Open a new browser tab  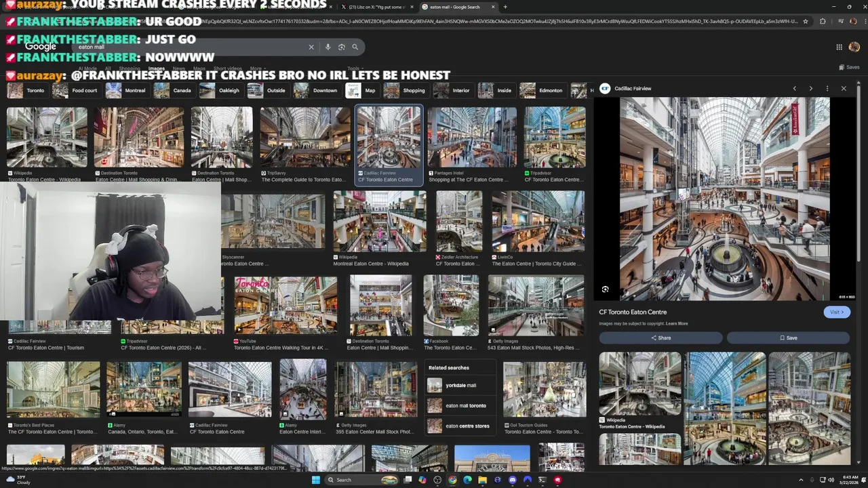point(505,7)
